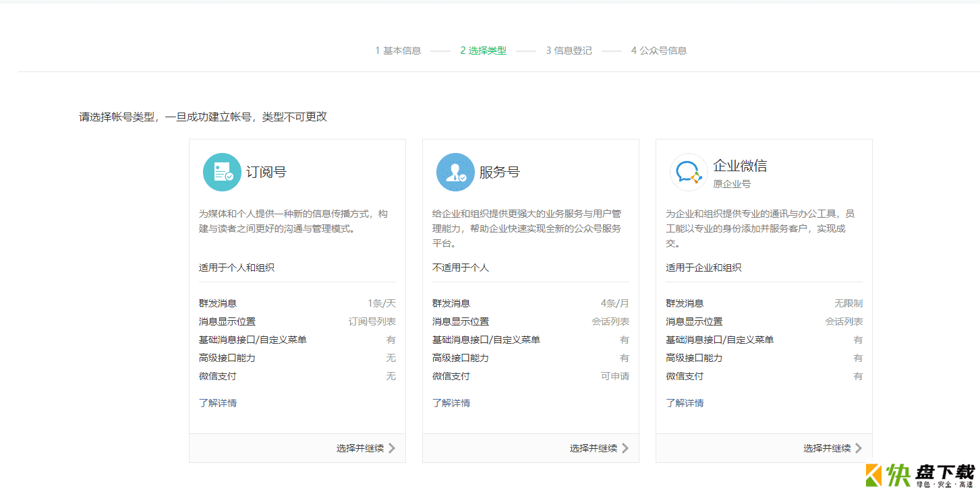Go to step 3 信息登记
This screenshot has width=980, height=496.
click(569, 51)
